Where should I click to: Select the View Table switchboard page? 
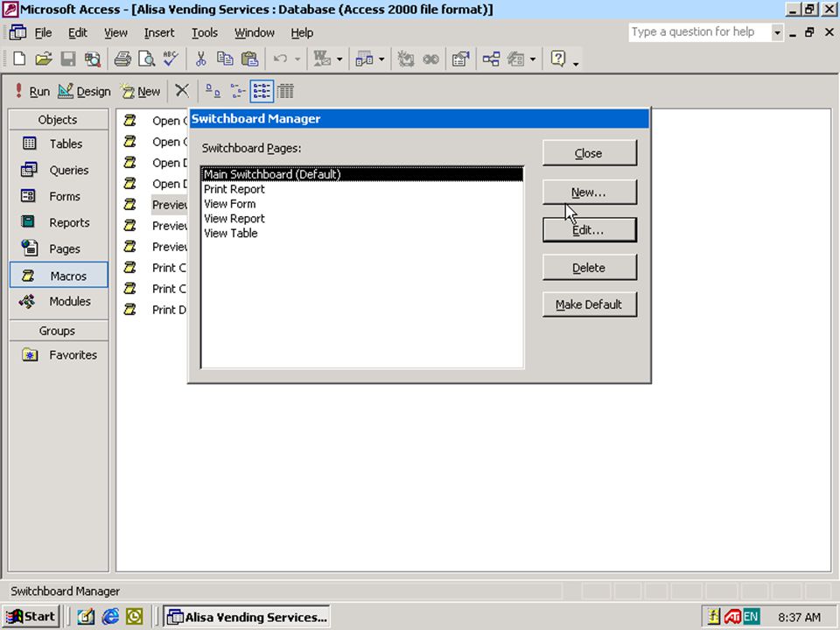362,233
